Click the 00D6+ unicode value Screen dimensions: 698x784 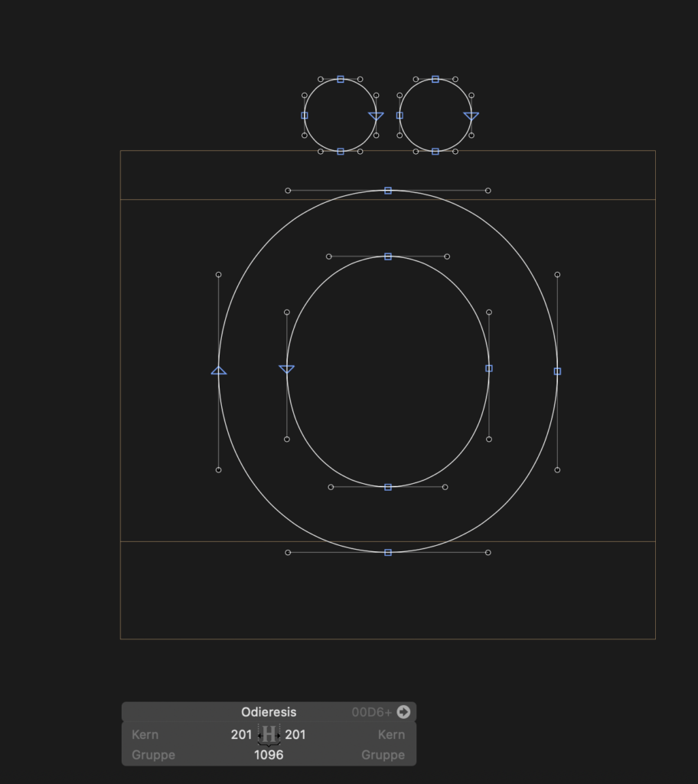click(371, 712)
